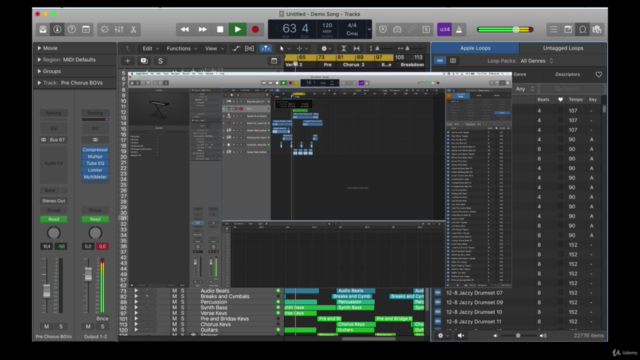This screenshot has height=360, width=640.
Task: Click the Favorites heart filter button
Action: [x=599, y=74]
